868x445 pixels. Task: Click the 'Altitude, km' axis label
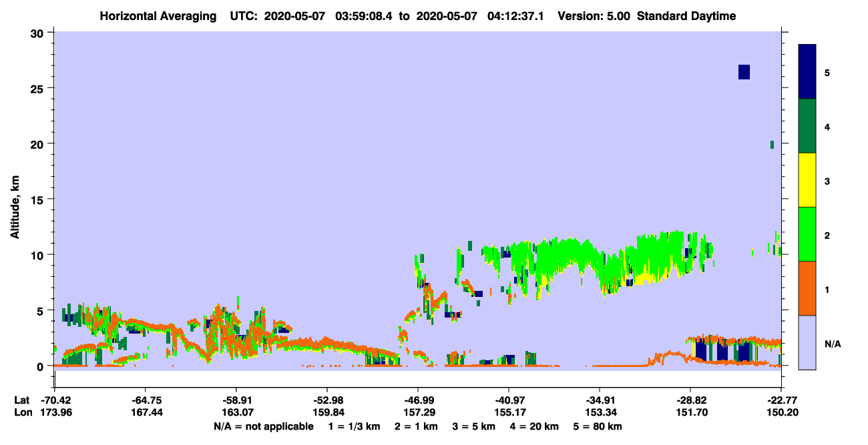15,208
